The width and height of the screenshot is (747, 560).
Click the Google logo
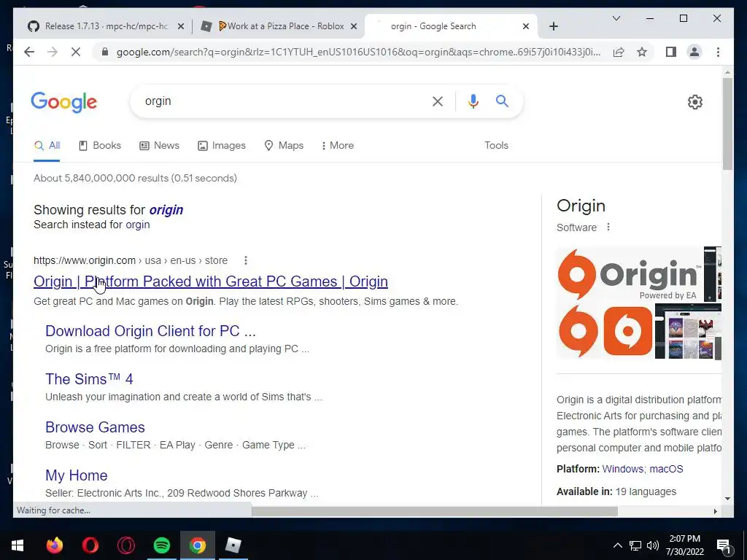pyautogui.click(x=64, y=102)
